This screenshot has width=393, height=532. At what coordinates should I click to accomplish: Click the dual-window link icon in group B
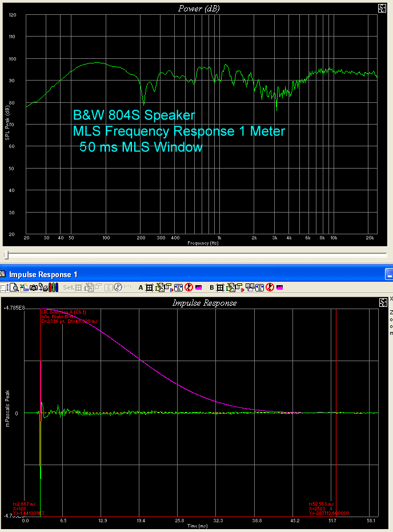tap(250, 288)
